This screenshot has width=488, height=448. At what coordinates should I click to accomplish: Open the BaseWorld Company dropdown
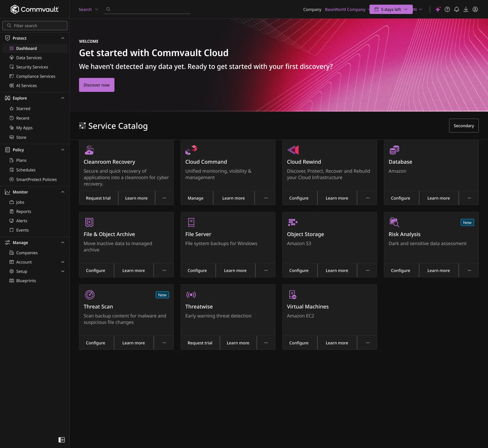point(346,9)
